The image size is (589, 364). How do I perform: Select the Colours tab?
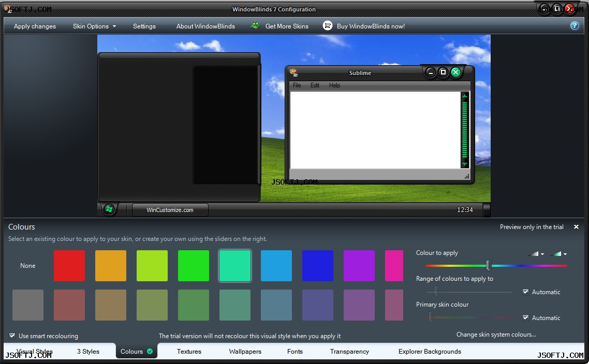(136, 352)
